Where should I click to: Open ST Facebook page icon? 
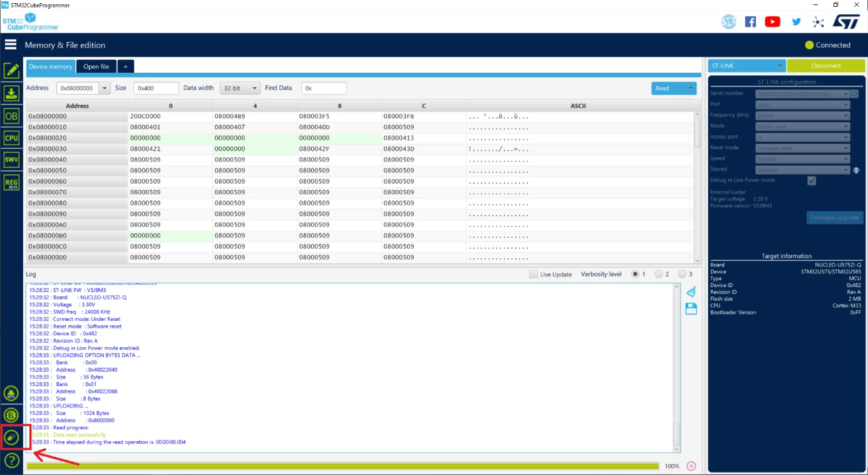point(750,22)
